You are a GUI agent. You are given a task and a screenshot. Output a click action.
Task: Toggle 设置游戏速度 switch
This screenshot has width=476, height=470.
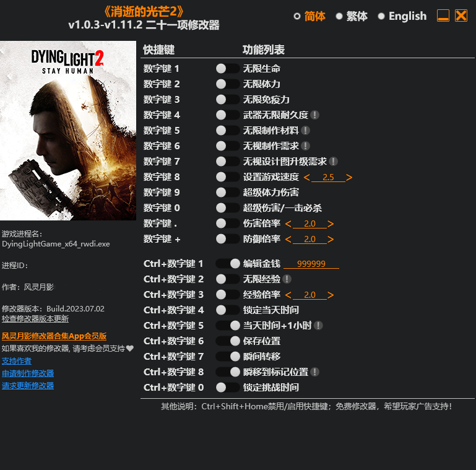[x=228, y=177]
